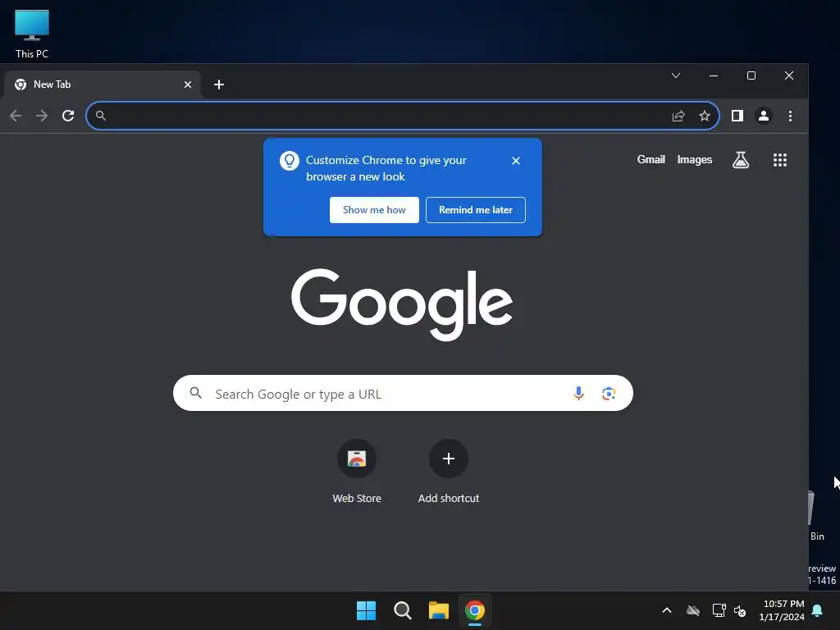Image resolution: width=840 pixels, height=630 pixels.
Task: Share this page icon in address bar
Action: (678, 116)
